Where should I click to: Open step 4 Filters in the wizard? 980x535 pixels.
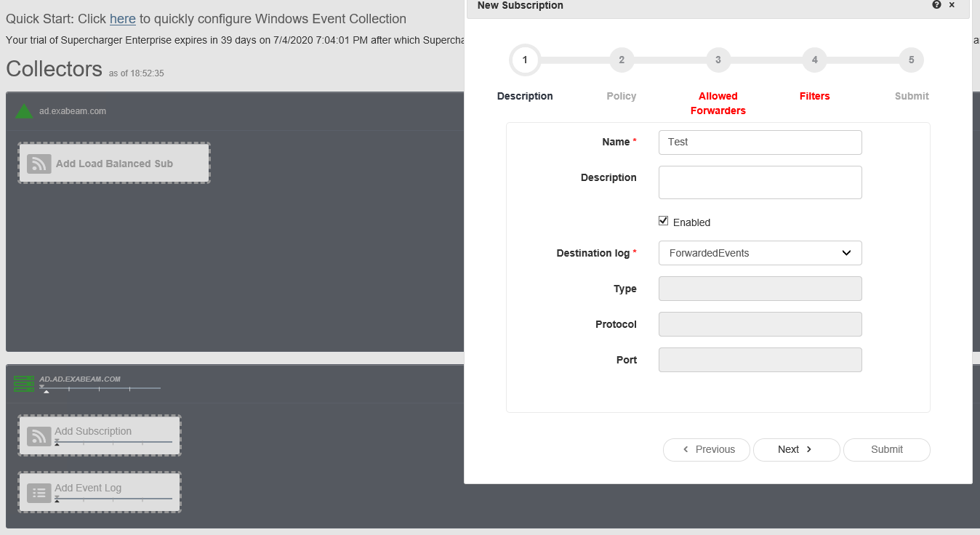(814, 60)
